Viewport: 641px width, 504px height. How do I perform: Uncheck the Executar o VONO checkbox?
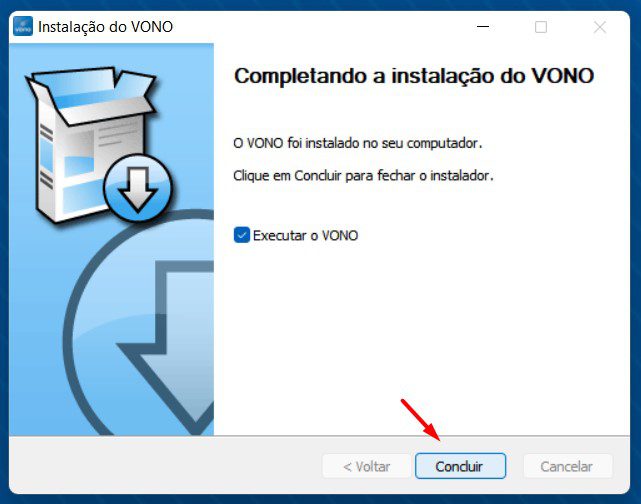point(242,235)
